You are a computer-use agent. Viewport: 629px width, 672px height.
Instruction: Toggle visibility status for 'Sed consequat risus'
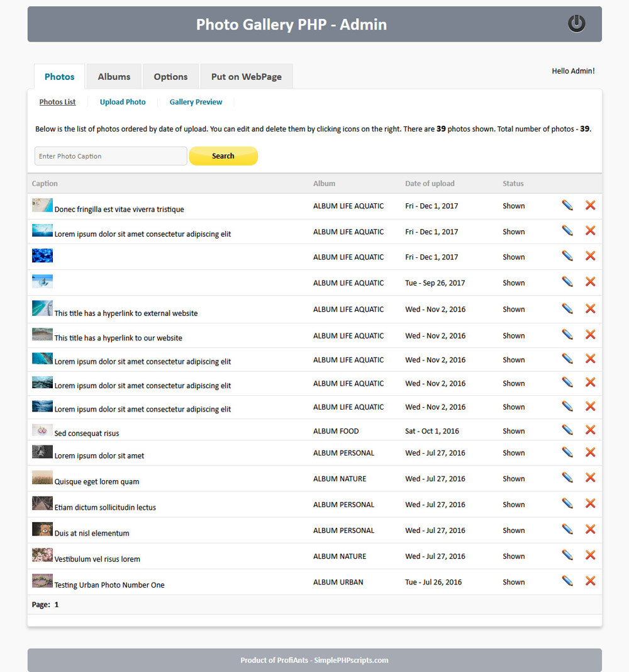(513, 430)
